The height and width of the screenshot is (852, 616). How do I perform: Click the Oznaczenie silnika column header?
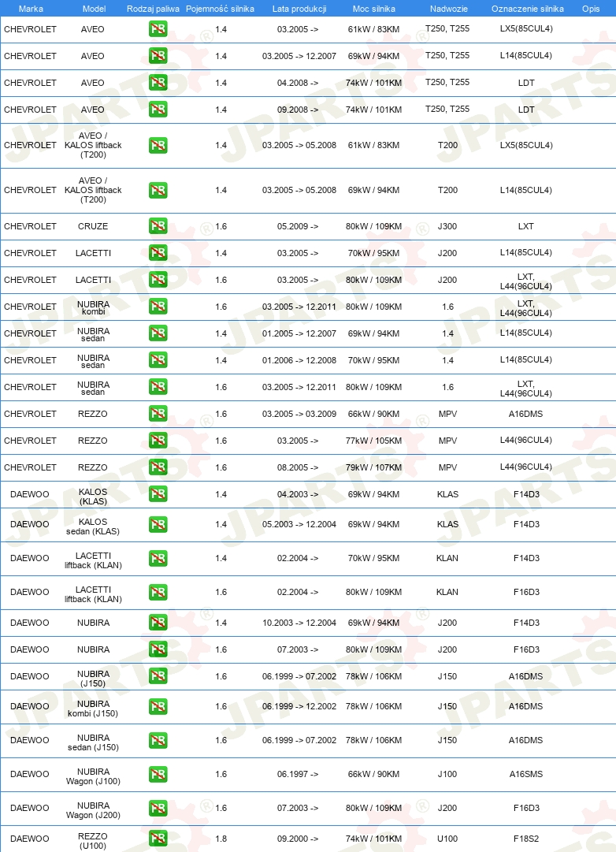pyautogui.click(x=528, y=9)
